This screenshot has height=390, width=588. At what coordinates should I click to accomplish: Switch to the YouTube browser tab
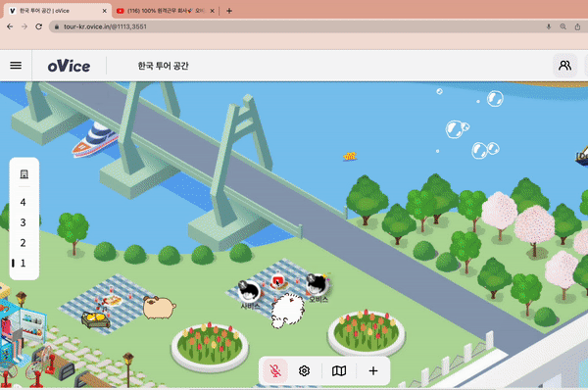click(x=165, y=11)
